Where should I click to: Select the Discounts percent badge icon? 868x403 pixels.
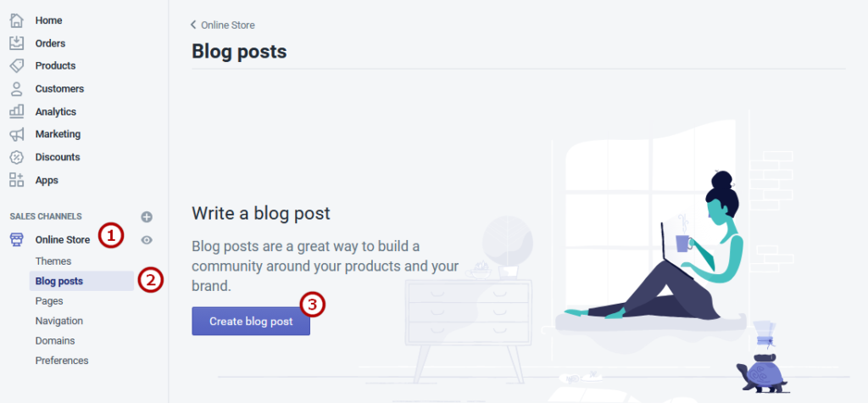click(17, 157)
